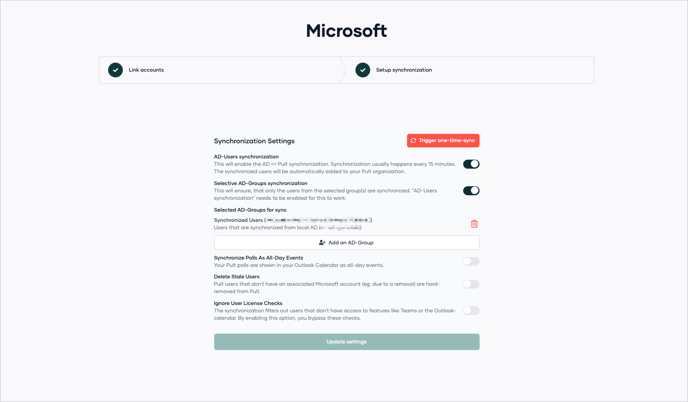Submit with the Update settings button
688x402 pixels.
click(x=346, y=342)
